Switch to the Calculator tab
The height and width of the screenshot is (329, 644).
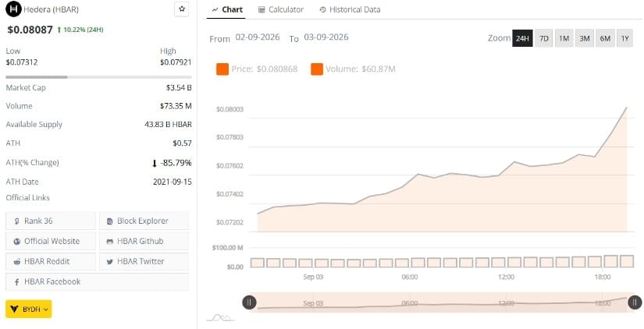click(281, 9)
